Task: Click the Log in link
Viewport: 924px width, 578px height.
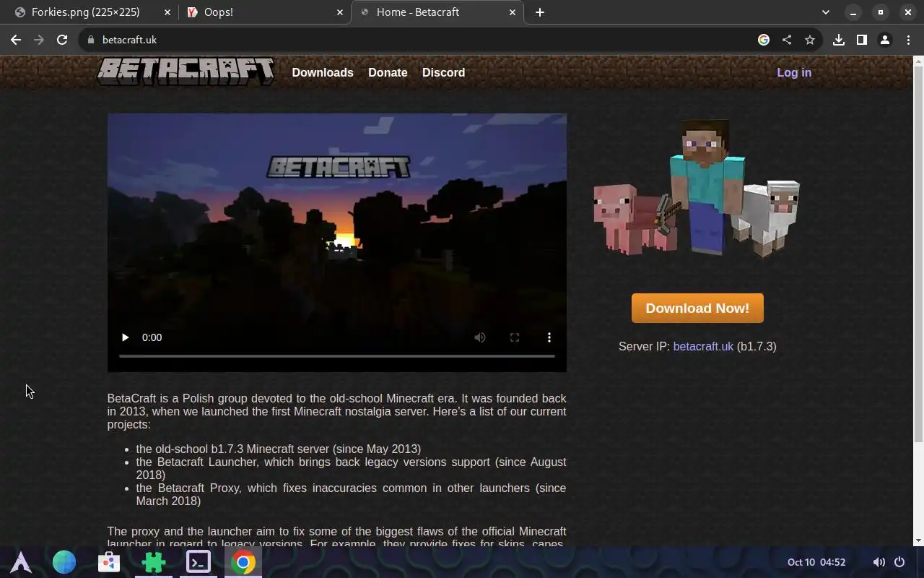Action: point(794,72)
